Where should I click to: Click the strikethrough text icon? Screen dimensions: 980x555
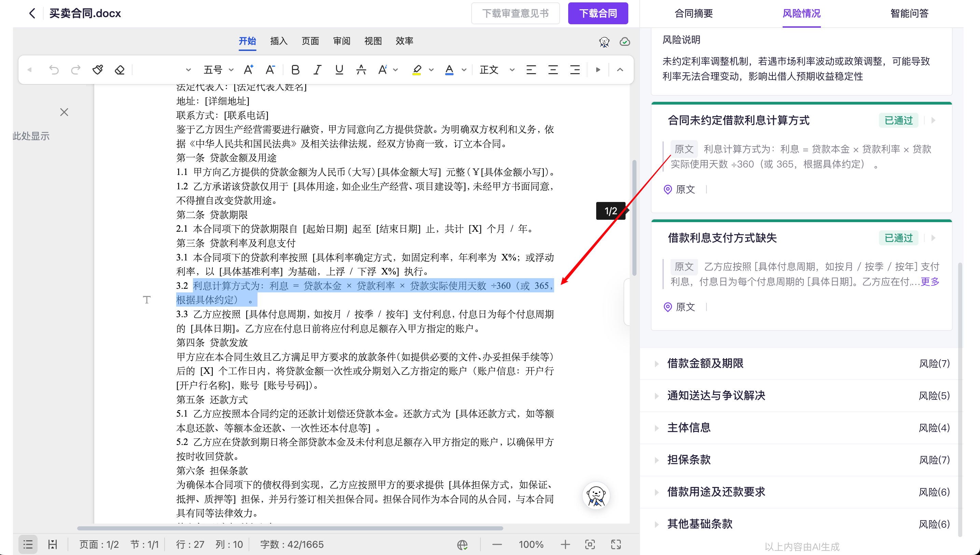361,70
